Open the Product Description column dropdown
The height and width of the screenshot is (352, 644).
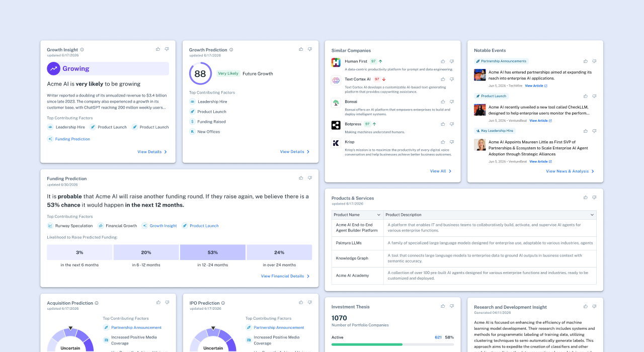[592, 215]
